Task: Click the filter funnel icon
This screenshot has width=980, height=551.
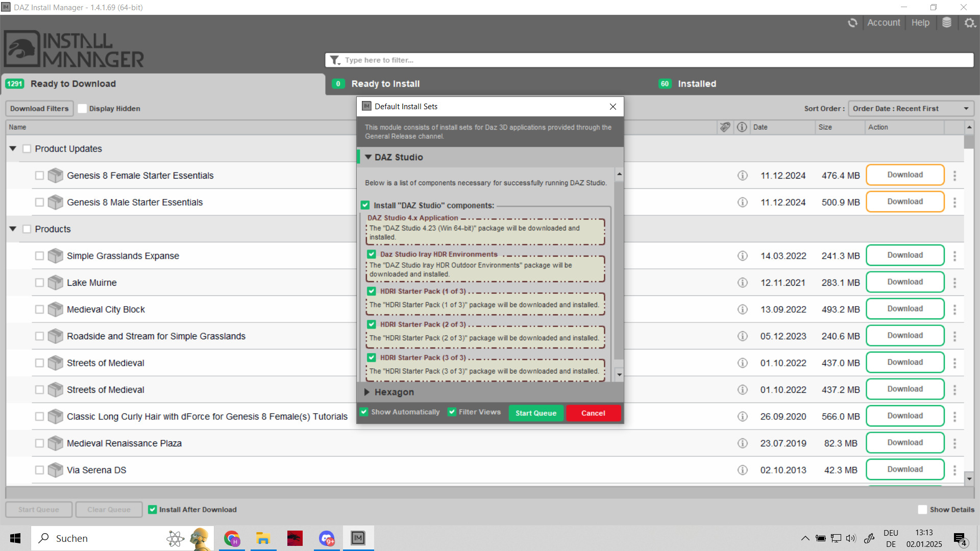Action: click(x=335, y=60)
